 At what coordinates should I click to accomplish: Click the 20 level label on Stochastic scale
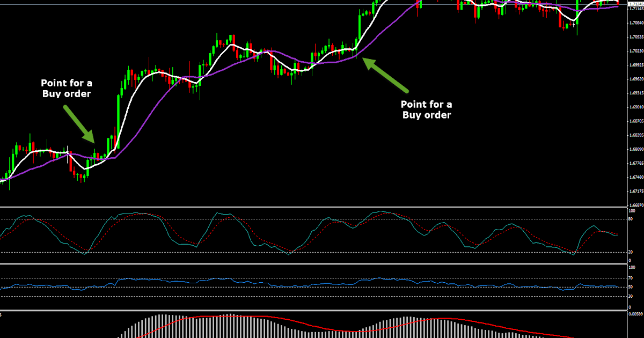coord(632,252)
